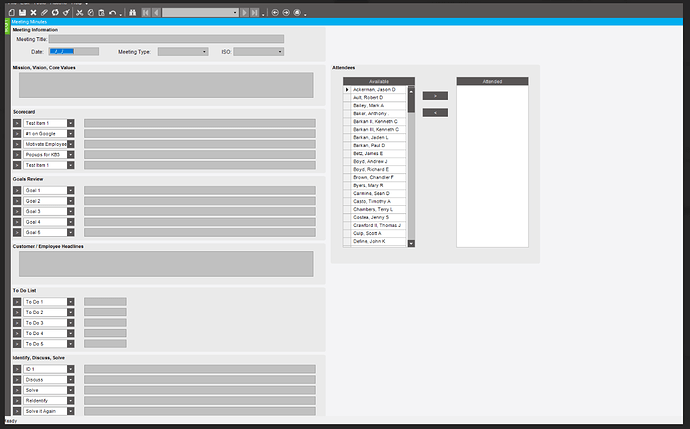Viewport: 690px width, 429px height.
Task: Go to the next record
Action: click(245, 13)
